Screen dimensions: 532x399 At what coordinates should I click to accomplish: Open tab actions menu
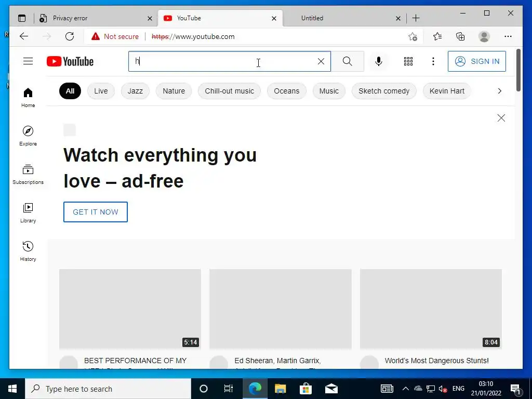[22, 18]
